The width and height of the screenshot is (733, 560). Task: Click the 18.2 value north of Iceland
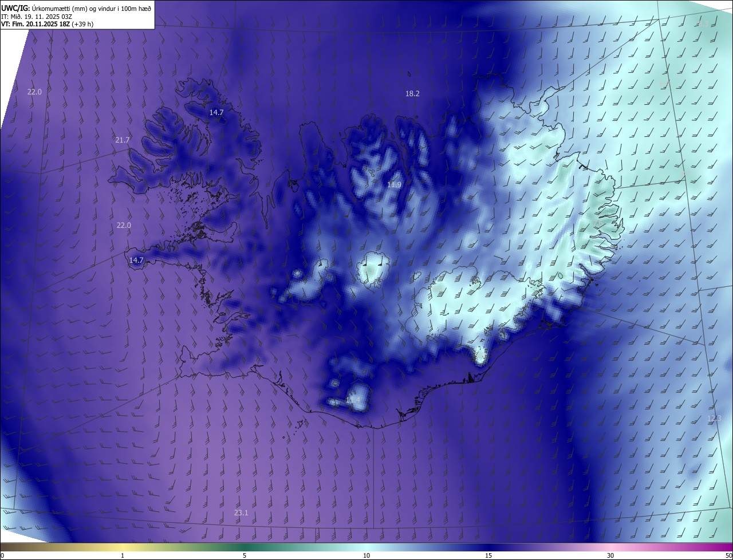pyautogui.click(x=412, y=93)
